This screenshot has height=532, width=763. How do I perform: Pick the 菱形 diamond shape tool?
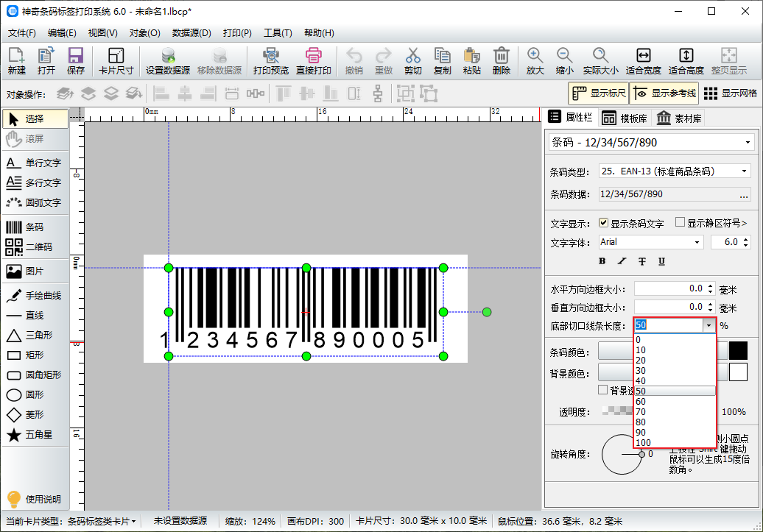click(x=35, y=415)
